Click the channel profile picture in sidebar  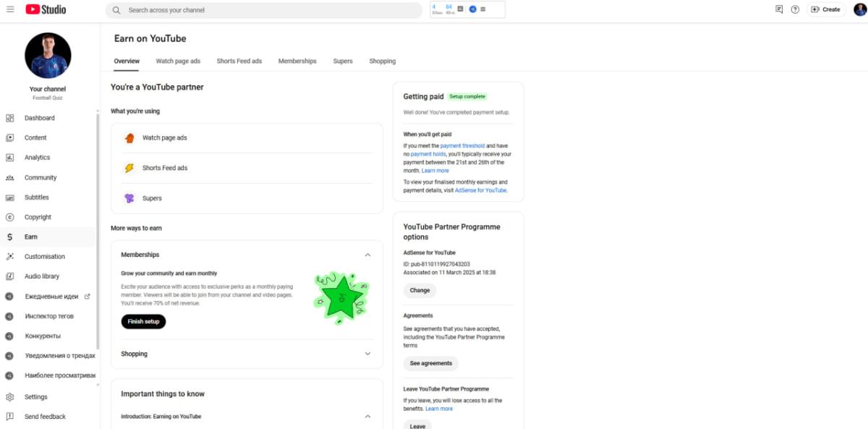[48, 56]
